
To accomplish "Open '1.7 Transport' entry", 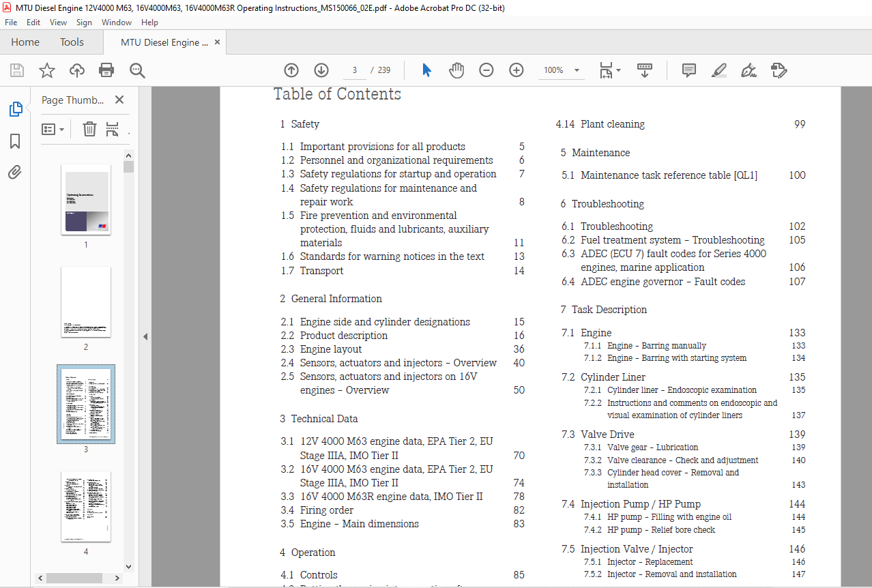I will (x=403, y=271).
